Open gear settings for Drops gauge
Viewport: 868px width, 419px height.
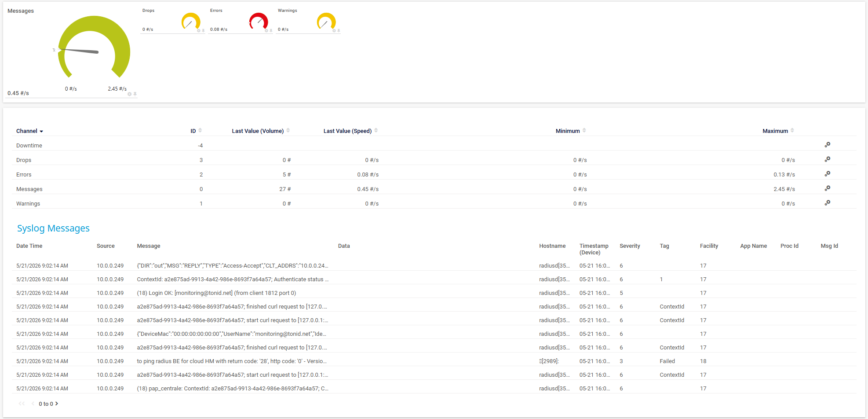pyautogui.click(x=199, y=30)
